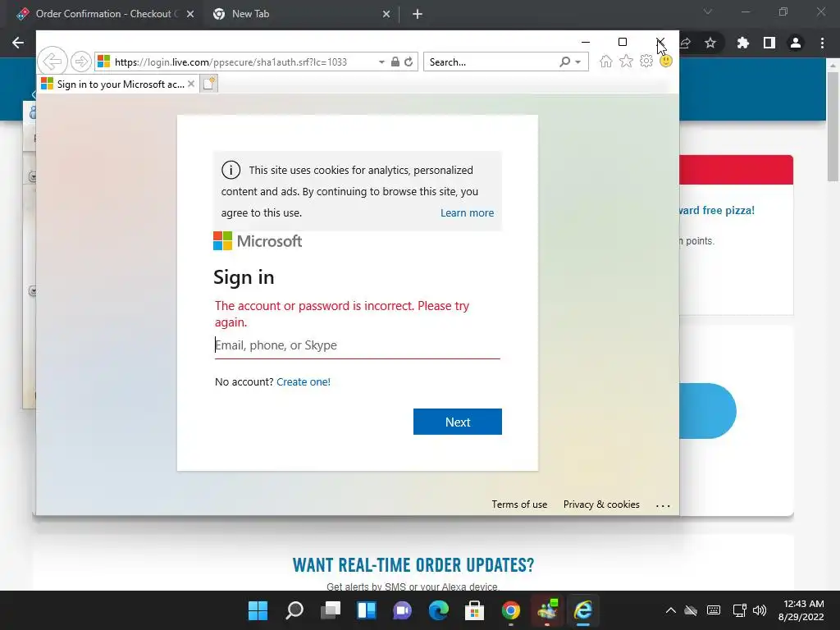The height and width of the screenshot is (630, 840).
Task: Open a new Chrome tab with plus
Action: tap(418, 15)
